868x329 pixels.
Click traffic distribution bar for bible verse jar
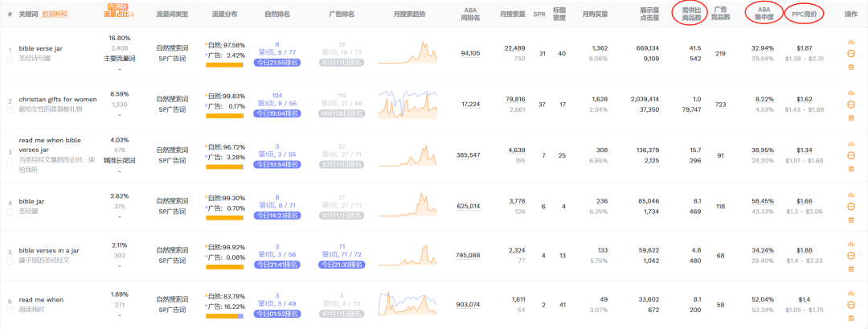(x=225, y=65)
